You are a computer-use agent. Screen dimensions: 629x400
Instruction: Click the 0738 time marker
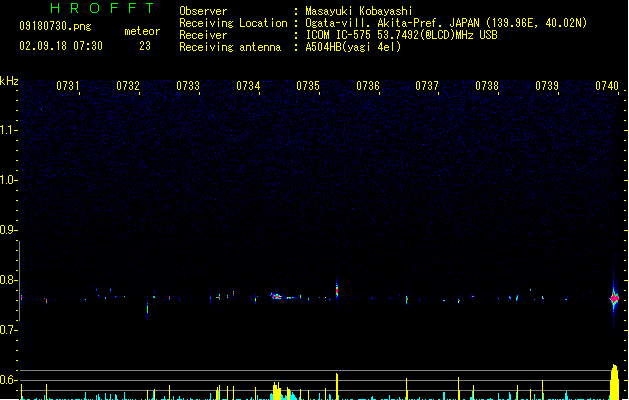[x=487, y=86]
